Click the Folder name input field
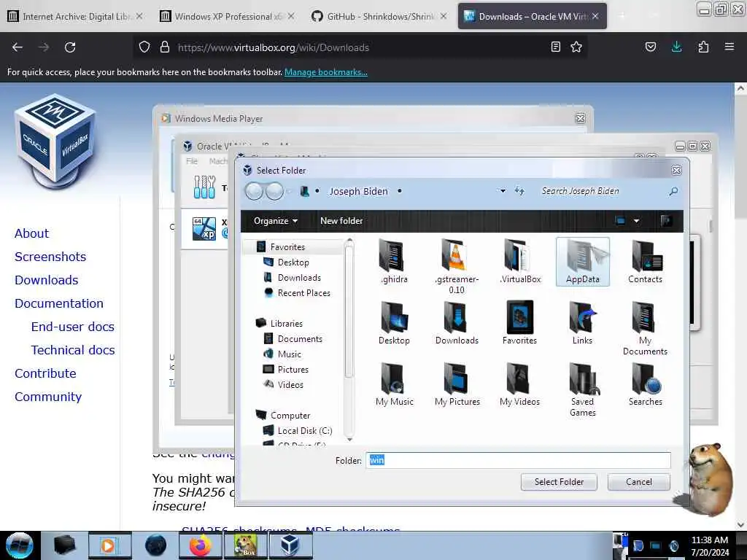The image size is (747, 560). coord(518,460)
